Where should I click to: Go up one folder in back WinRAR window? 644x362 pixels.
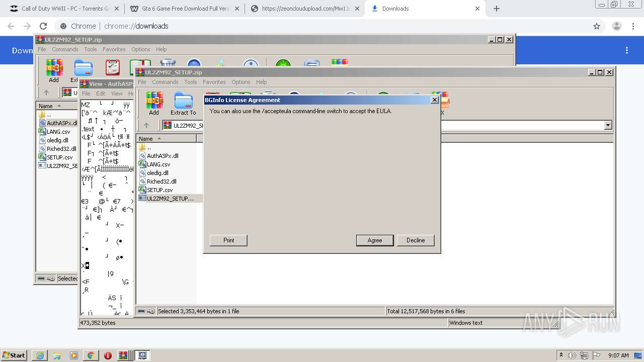[x=46, y=93]
